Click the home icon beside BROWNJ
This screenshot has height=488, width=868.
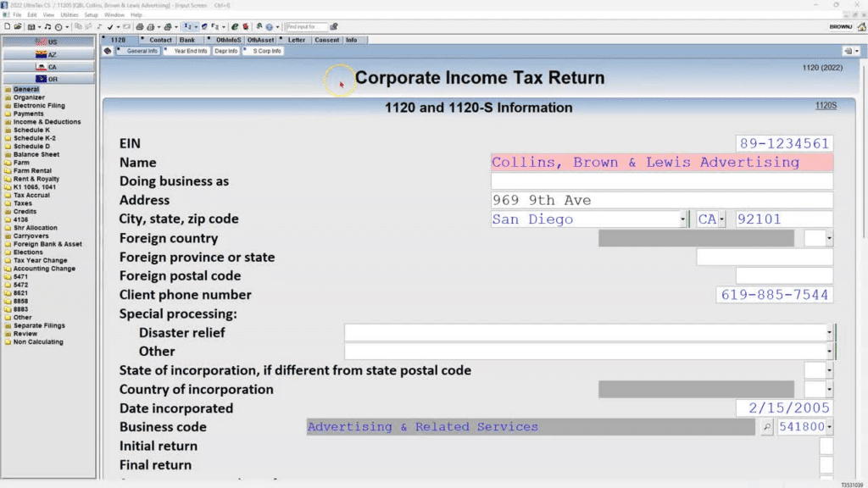(x=861, y=26)
